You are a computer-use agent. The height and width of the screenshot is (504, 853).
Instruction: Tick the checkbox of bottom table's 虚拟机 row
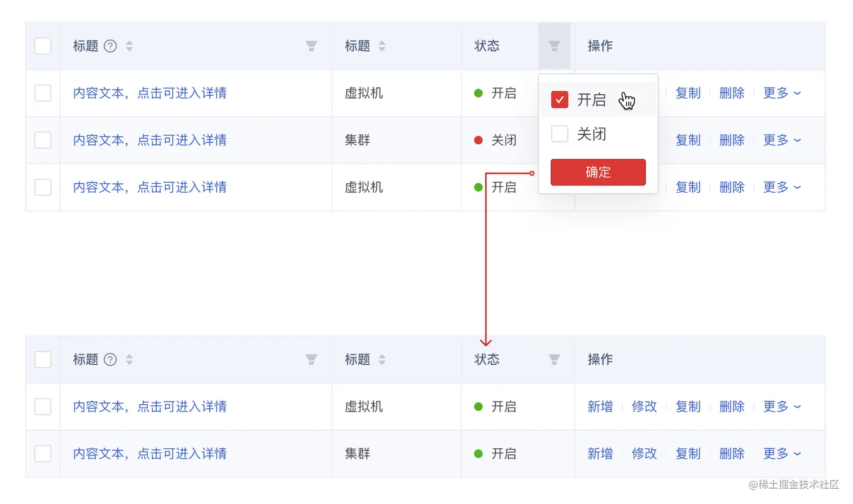click(x=43, y=406)
